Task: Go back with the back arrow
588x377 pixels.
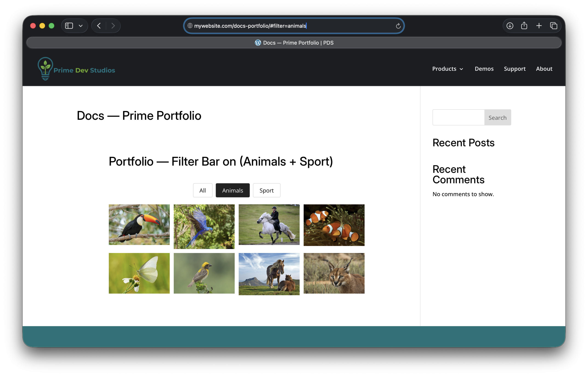Action: point(99,26)
